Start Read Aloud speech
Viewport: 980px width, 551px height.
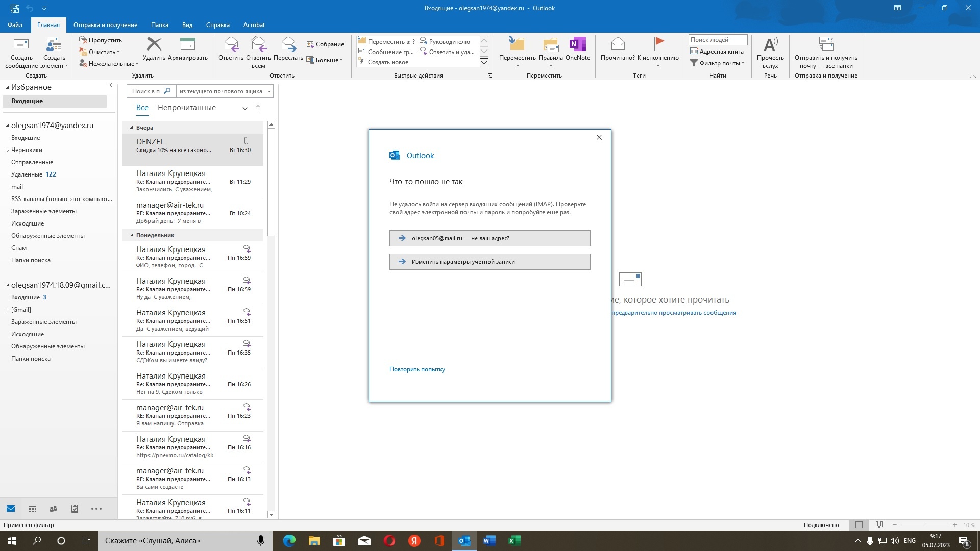(x=770, y=53)
